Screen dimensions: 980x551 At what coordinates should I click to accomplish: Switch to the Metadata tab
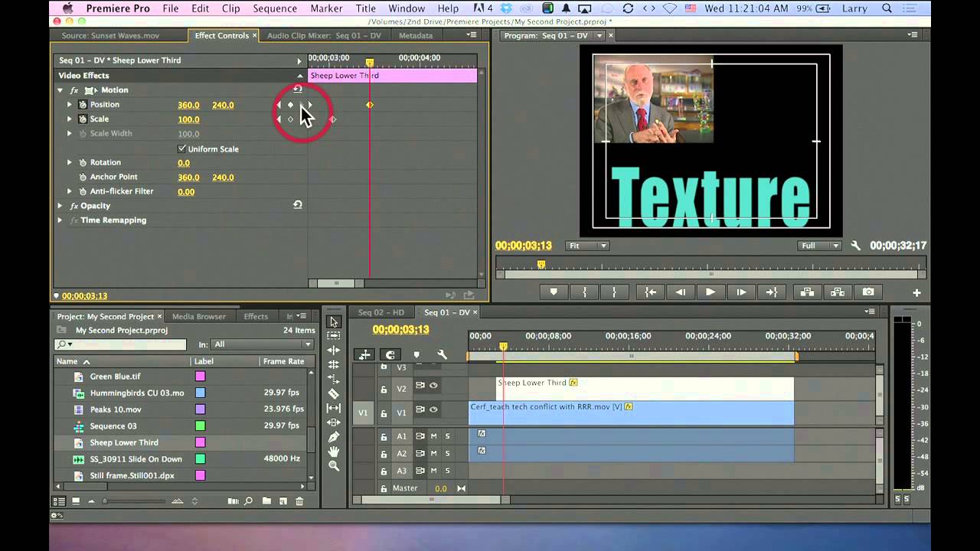(415, 35)
